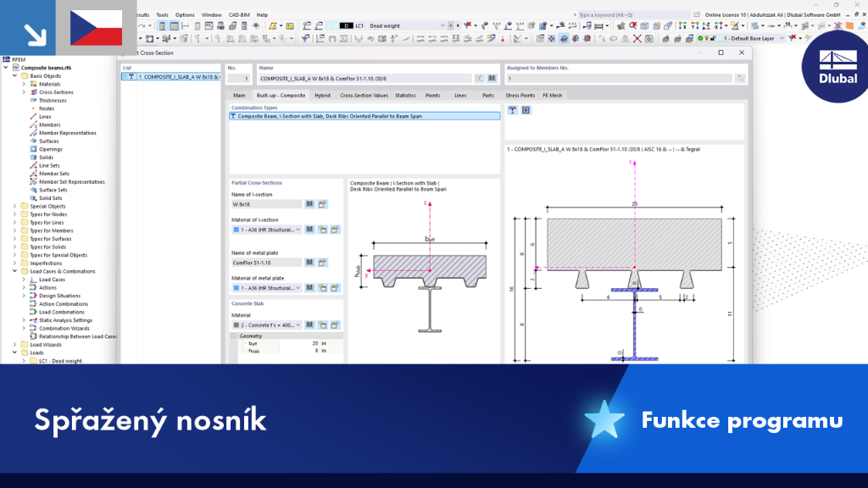Go to the next load case arrow
868x488 pixels.
[458, 26]
